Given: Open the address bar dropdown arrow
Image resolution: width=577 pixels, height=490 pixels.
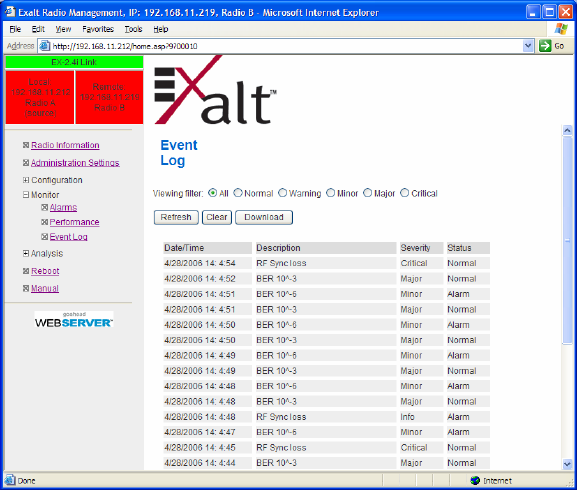Looking at the screenshot, I should (x=528, y=46).
